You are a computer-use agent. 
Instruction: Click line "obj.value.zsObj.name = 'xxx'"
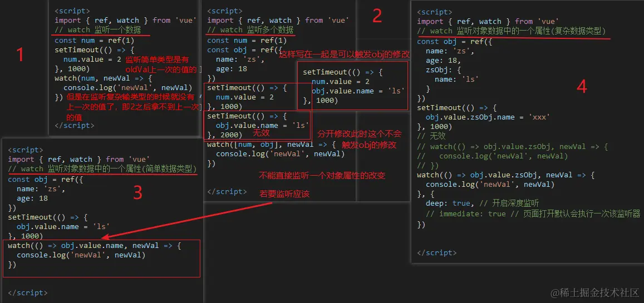tap(488, 117)
